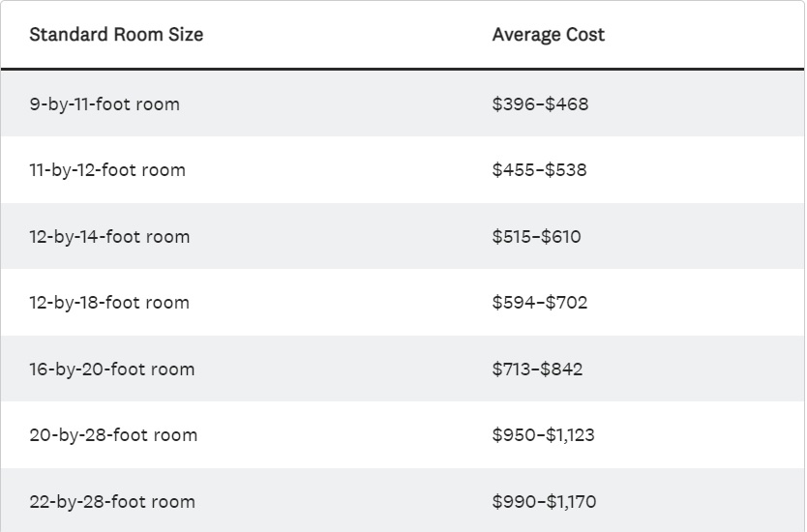Image resolution: width=807 pixels, height=532 pixels.
Task: Choose the 22-by-28-foot room cell
Action: (x=112, y=502)
